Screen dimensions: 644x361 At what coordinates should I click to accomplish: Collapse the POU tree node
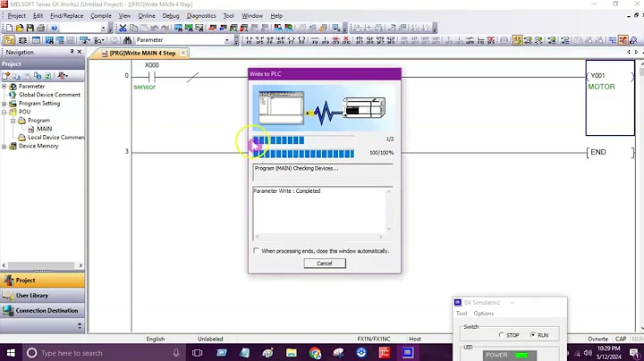(4, 112)
